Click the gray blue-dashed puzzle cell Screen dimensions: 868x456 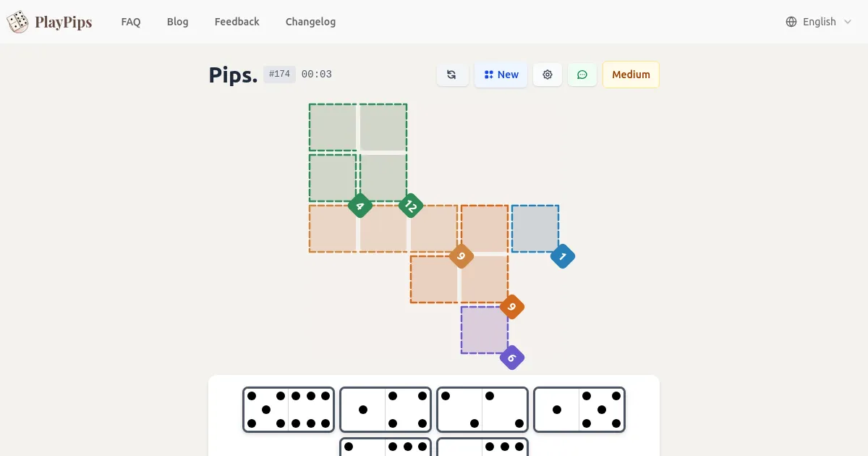tap(535, 228)
